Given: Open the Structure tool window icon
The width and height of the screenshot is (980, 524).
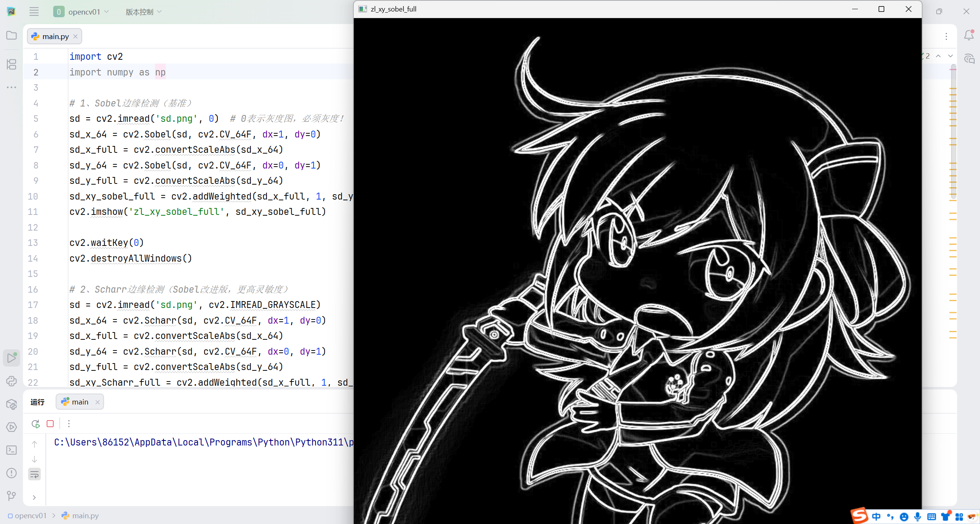Looking at the screenshot, I should 11,64.
